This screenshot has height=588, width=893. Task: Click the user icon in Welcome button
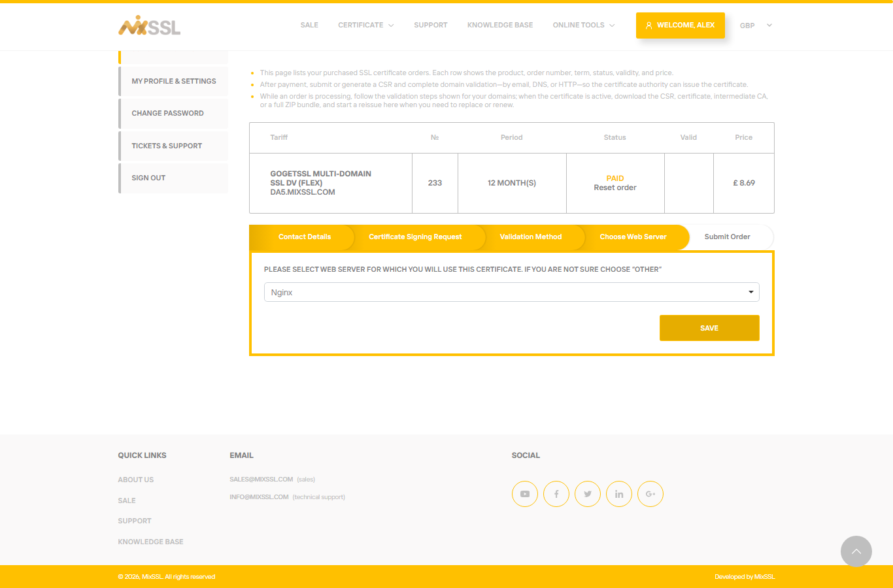pyautogui.click(x=649, y=25)
